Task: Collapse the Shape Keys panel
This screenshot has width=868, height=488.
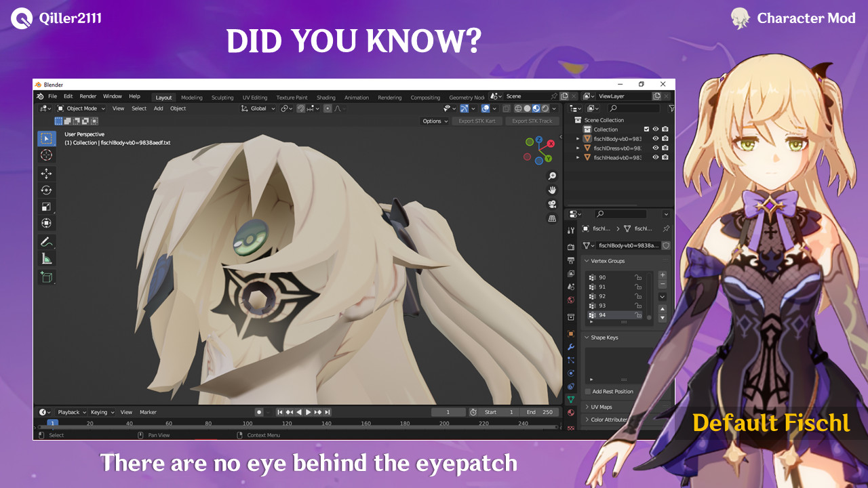Action: click(587, 338)
